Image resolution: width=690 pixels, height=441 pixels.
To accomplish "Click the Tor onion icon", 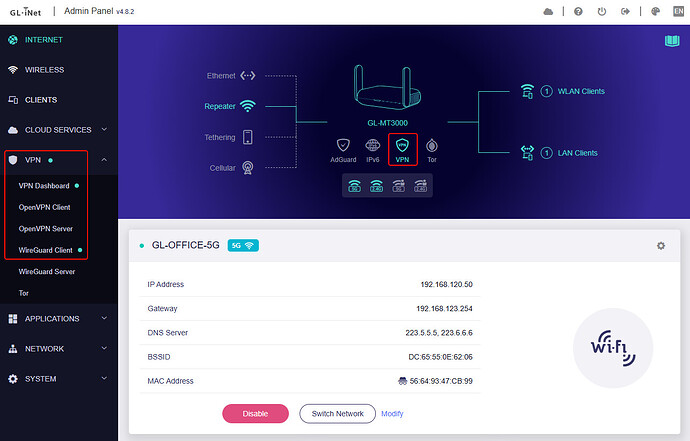I will 431,145.
